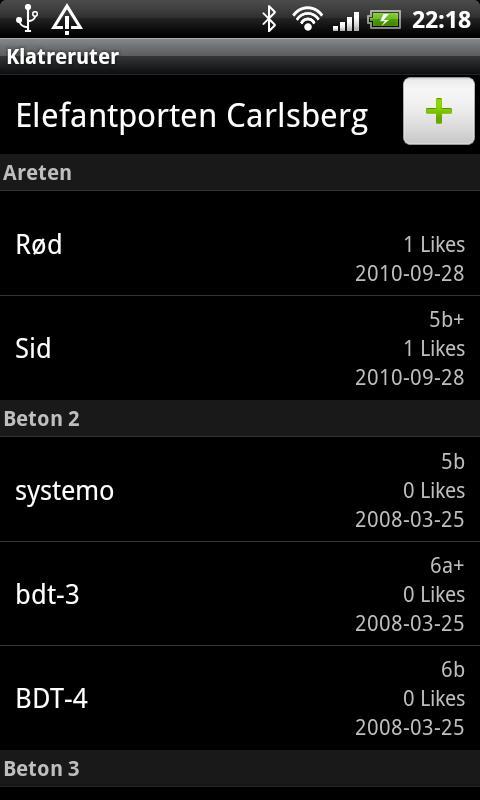Screen dimensions: 480x800
Task: Tap the green plus add button
Action: click(x=439, y=111)
